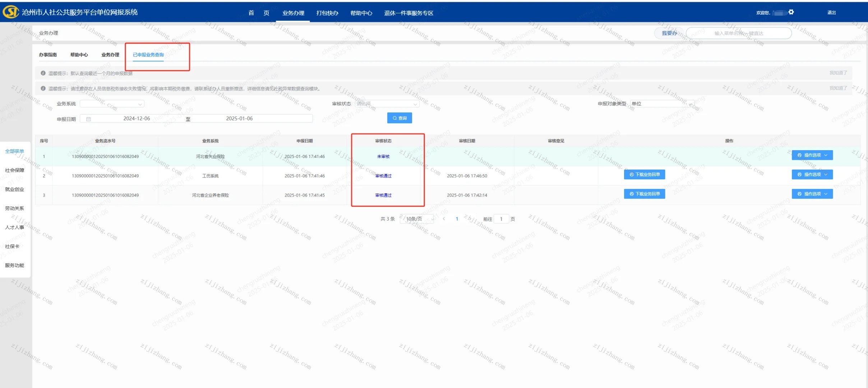868x388 pixels.
Task: Log out via 退出 link
Action: [x=831, y=13]
